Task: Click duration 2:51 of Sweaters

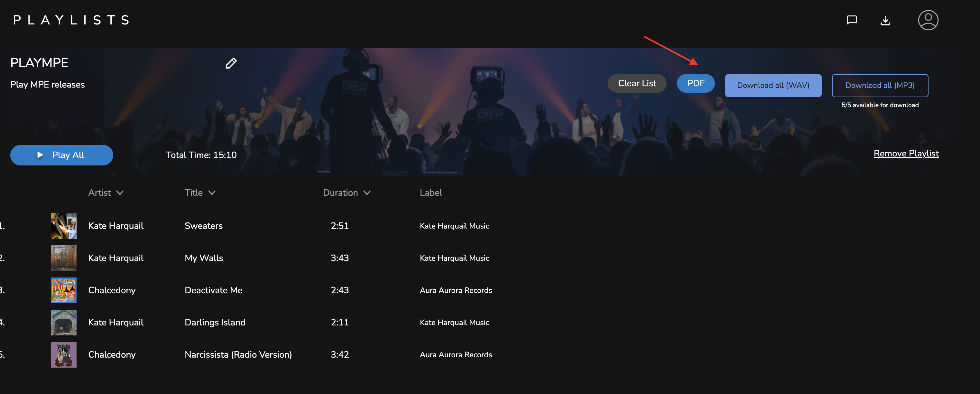Action: [x=340, y=226]
